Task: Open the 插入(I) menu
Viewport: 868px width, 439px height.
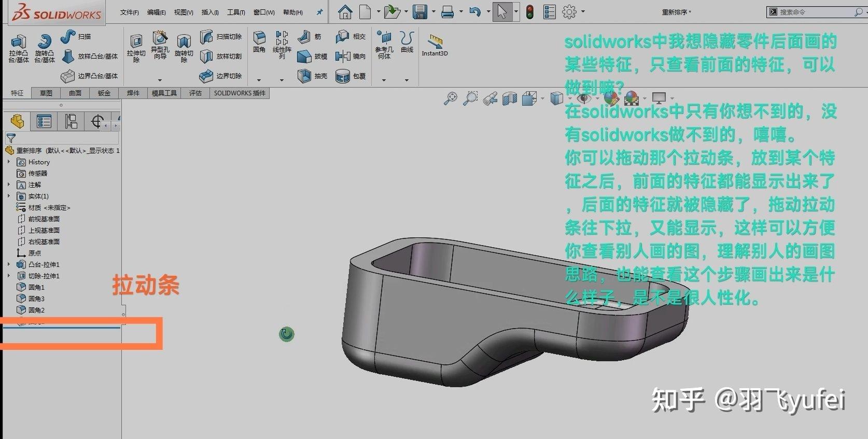Action: (x=210, y=12)
